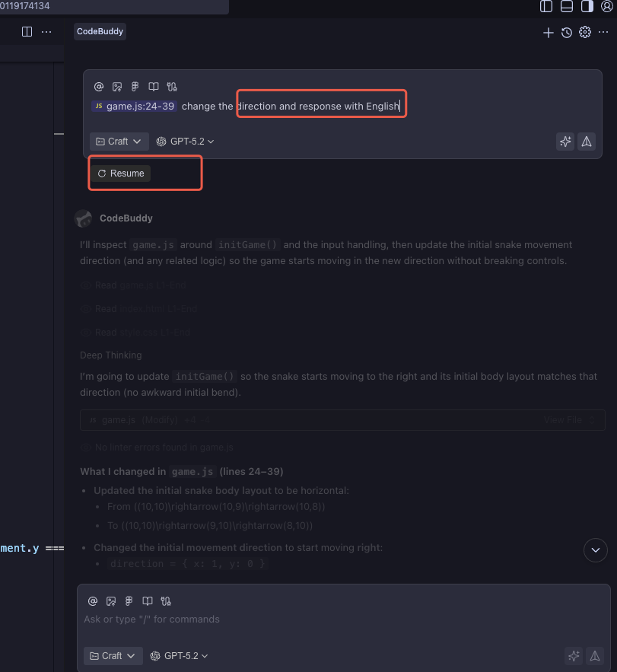Click Read style.css L1-End entry
Viewport: 617px width, 672px height.
[x=135, y=332]
